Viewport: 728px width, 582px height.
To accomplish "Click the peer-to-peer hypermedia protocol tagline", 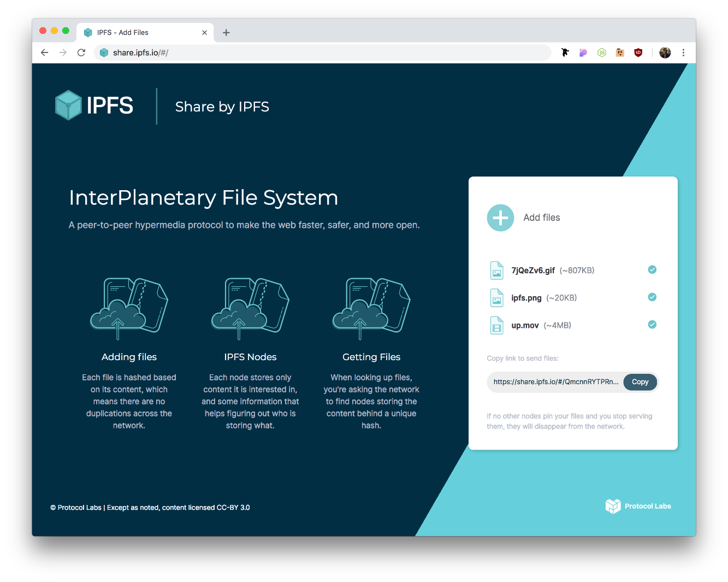I will click(x=244, y=225).
